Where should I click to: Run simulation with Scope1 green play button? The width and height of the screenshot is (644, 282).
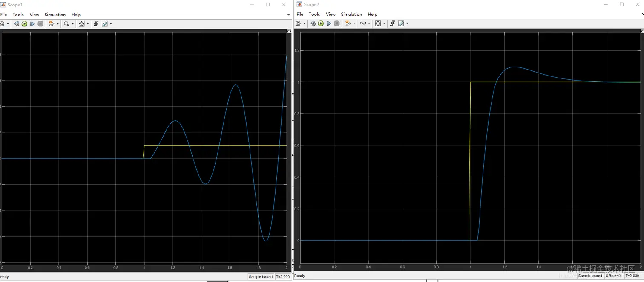[24, 24]
